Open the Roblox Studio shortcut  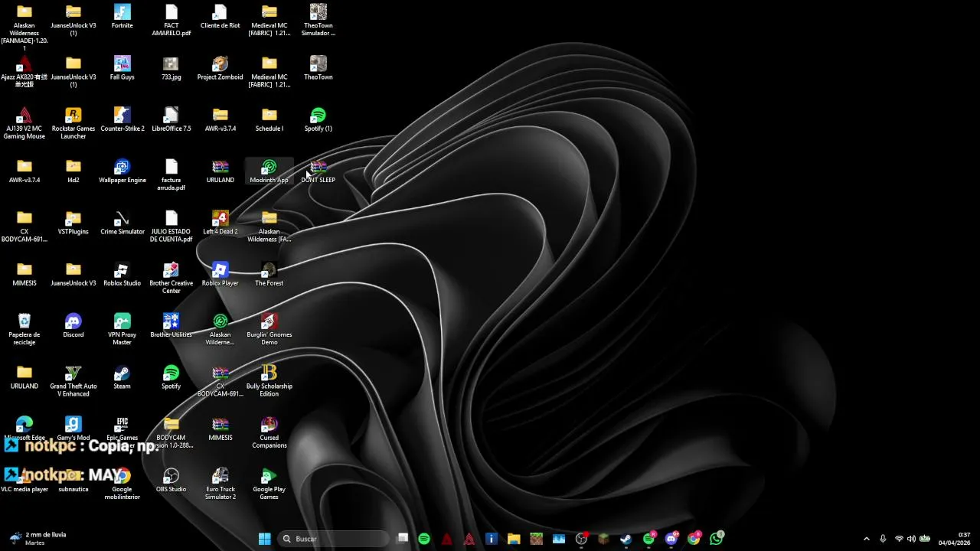(122, 274)
